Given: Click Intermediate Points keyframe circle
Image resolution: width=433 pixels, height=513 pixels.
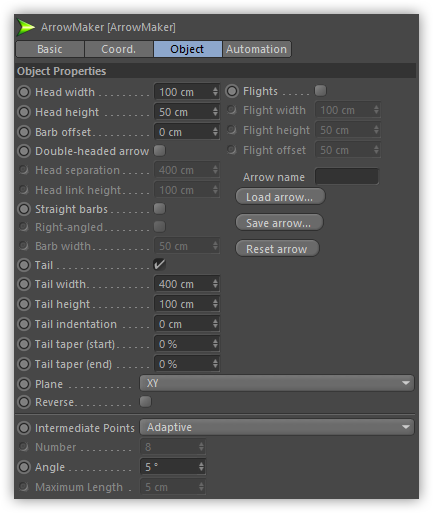Looking at the screenshot, I should [x=24, y=428].
